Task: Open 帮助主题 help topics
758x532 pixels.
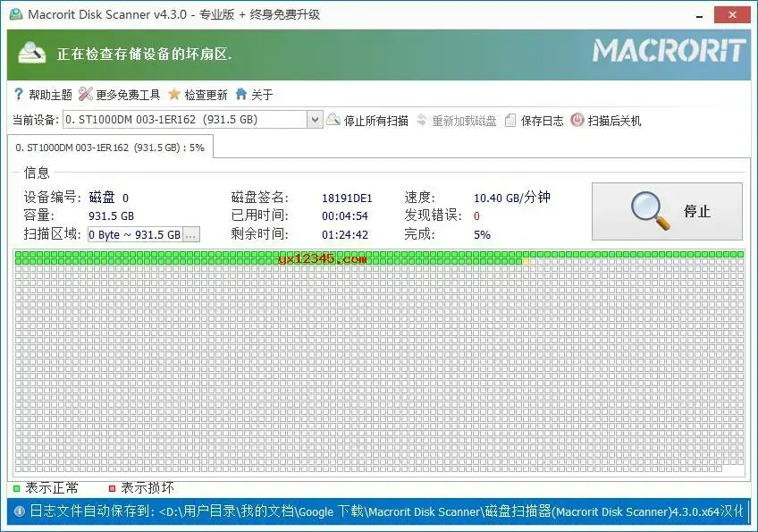Action: click(x=50, y=95)
